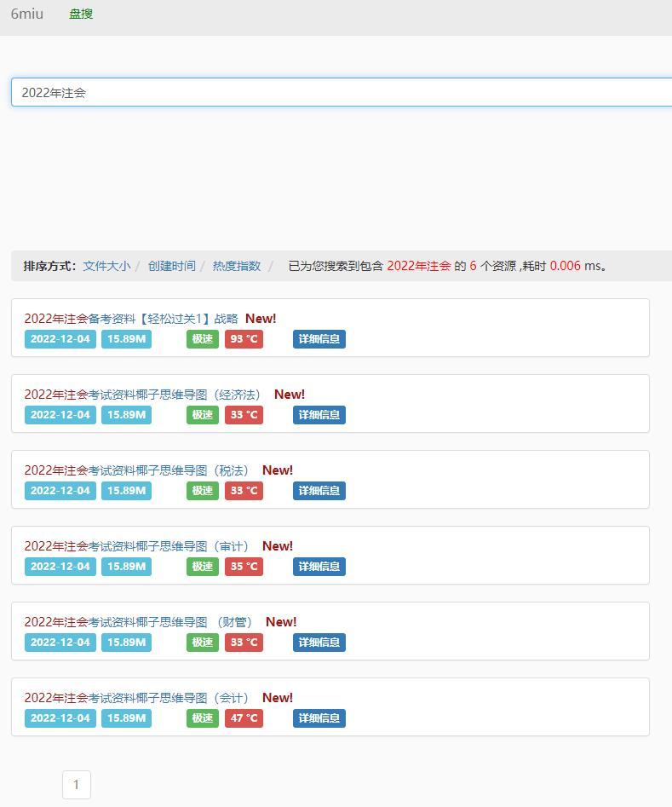Click the 93 °C heat badge
The height and width of the screenshot is (807, 672).
point(244,338)
